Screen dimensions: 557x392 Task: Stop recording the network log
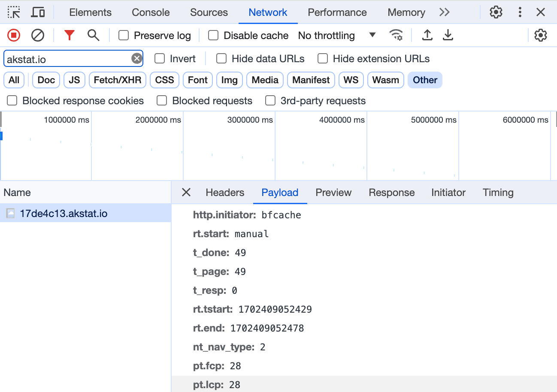pos(13,35)
